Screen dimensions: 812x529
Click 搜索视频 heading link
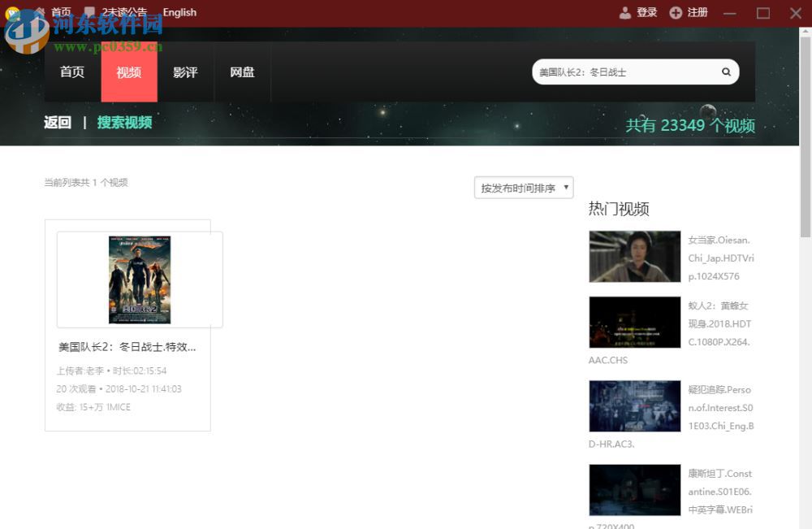(125, 122)
